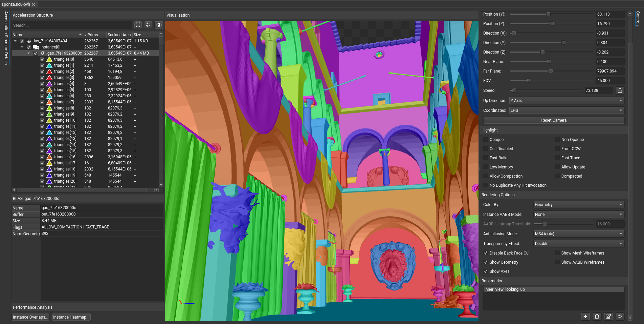Click the Reset Camera button
This screenshot has height=324, width=644.
tap(554, 120)
